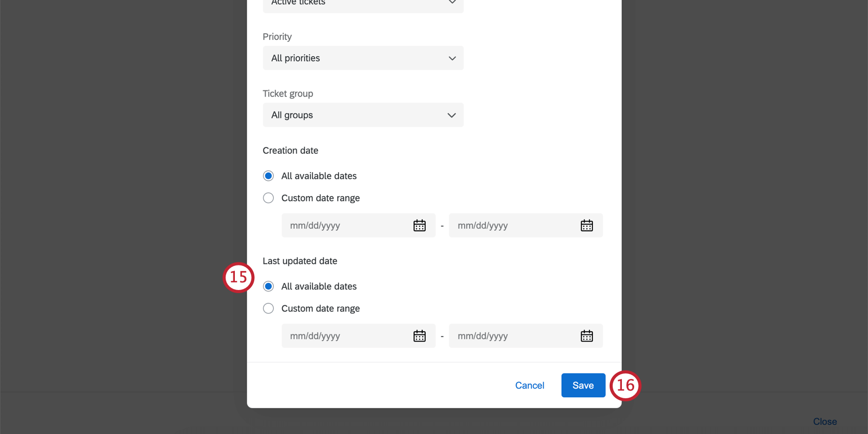This screenshot has width=868, height=434.
Task: Select Custom date range under Last updated date
Action: pyautogui.click(x=269, y=308)
